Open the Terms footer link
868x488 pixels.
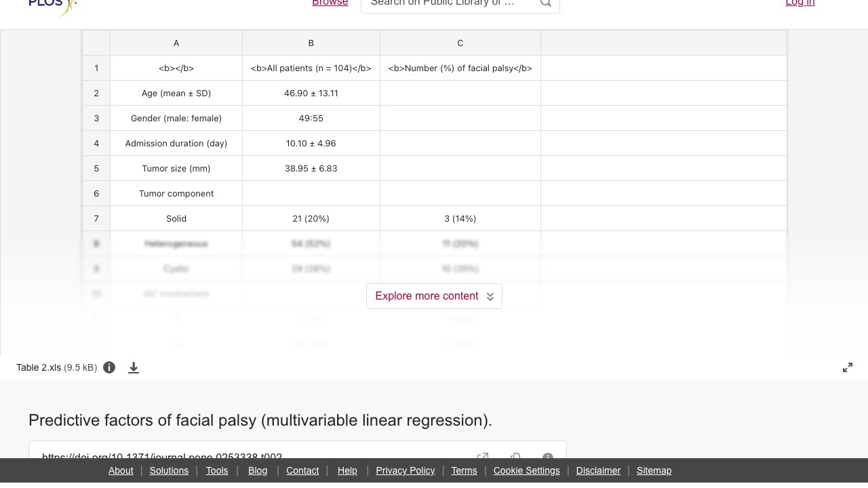click(465, 470)
